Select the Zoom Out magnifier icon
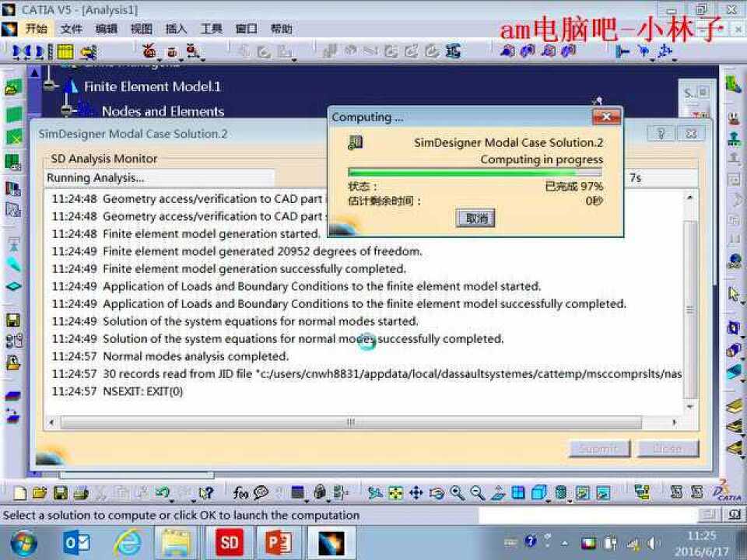The image size is (747, 560). 477,492
